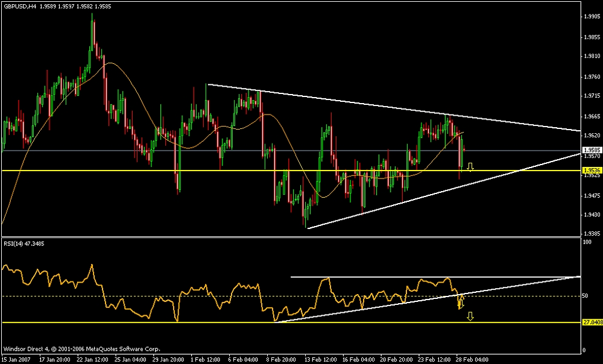Select the white horizontal resistance line in RSI
The image size is (603, 364).
(435, 277)
